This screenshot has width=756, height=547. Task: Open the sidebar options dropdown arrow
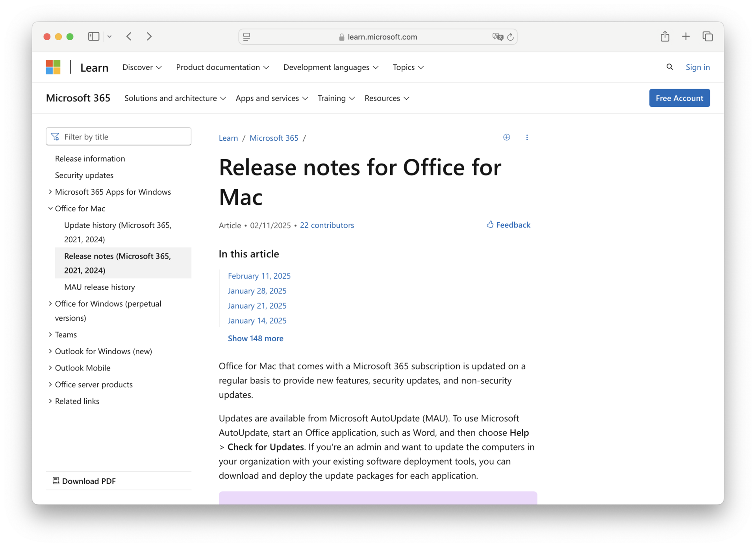pyautogui.click(x=109, y=37)
